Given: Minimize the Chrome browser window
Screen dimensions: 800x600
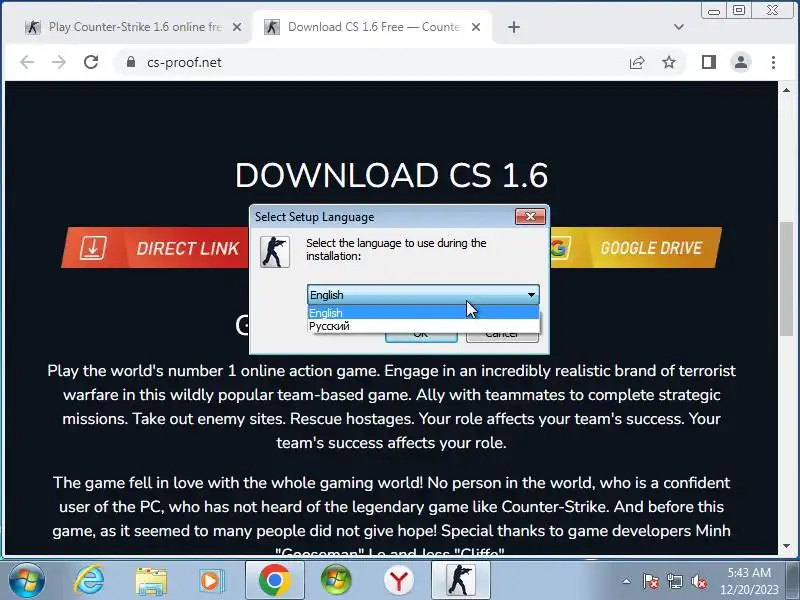Looking at the screenshot, I should point(714,10).
